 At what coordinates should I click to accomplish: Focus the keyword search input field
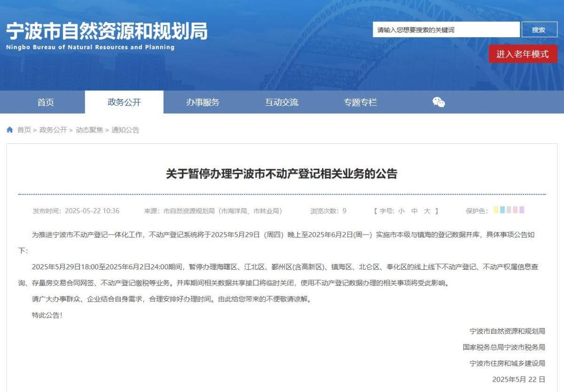tap(446, 30)
